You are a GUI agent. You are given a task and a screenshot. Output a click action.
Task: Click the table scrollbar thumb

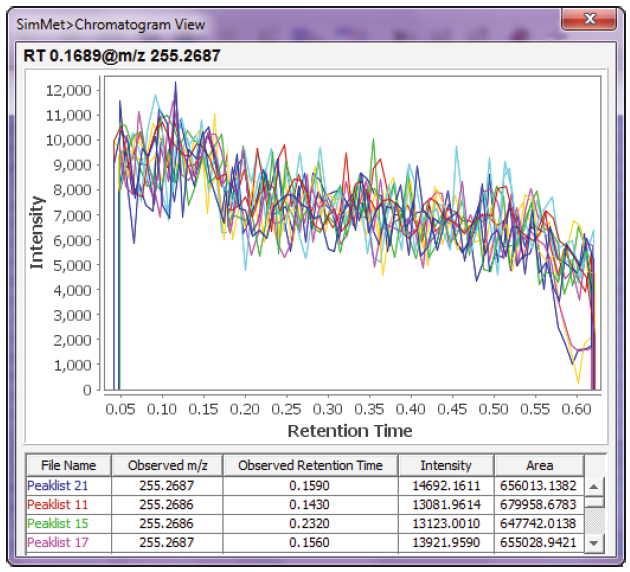pyautogui.click(x=595, y=502)
